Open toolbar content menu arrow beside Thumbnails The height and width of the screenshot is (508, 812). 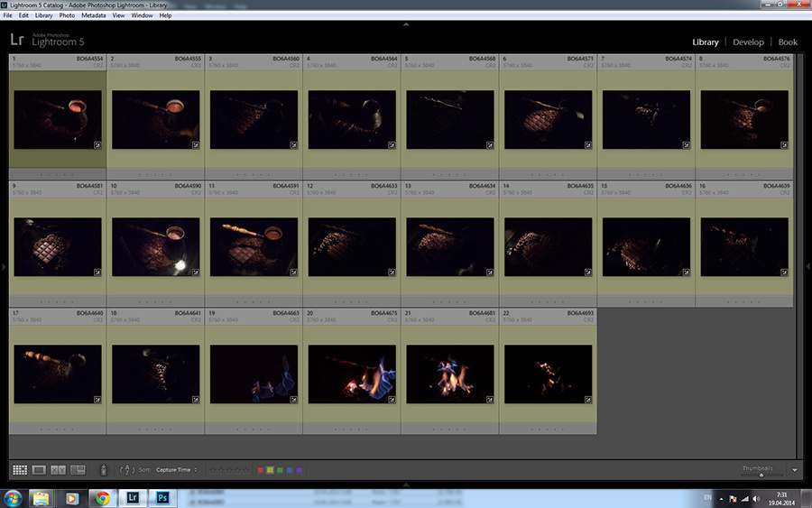pos(795,470)
